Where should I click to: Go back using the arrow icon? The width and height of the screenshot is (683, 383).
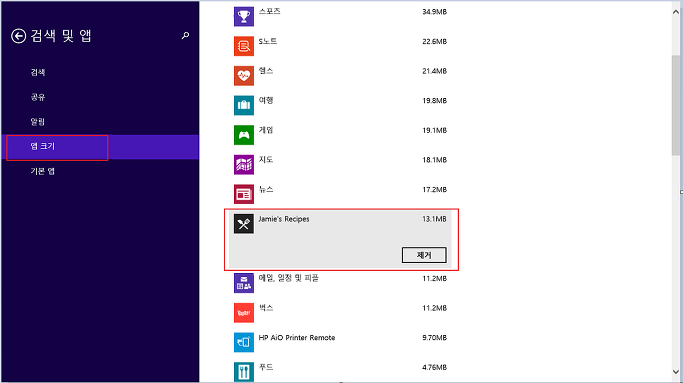[18, 36]
